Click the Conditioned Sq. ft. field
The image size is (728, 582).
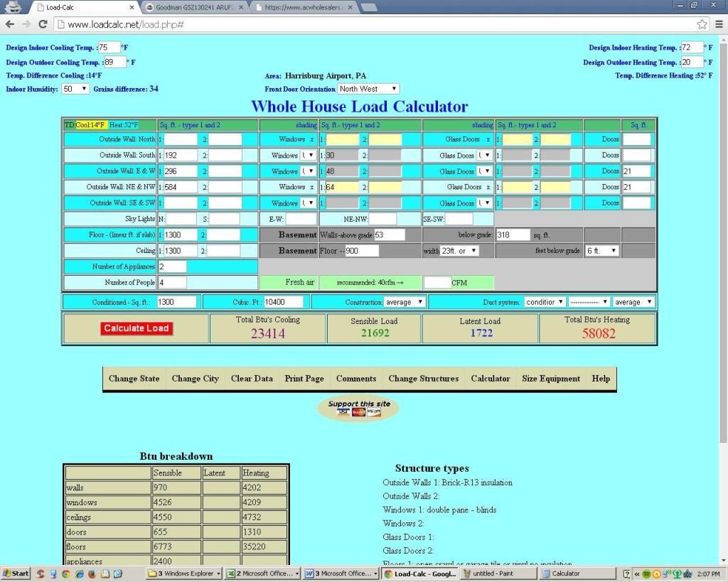click(176, 302)
